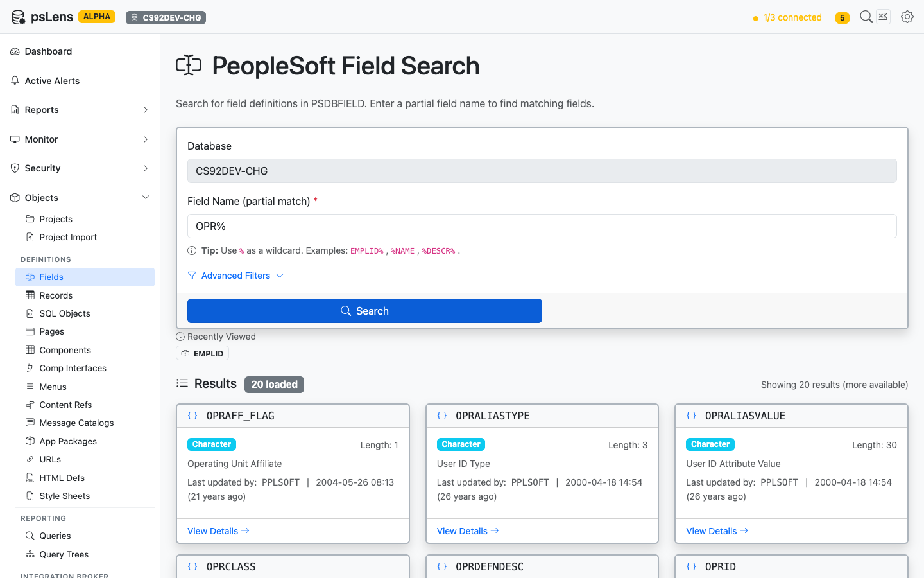Expand the Reports menu chevron
This screenshot has width=924, height=578.
146,110
